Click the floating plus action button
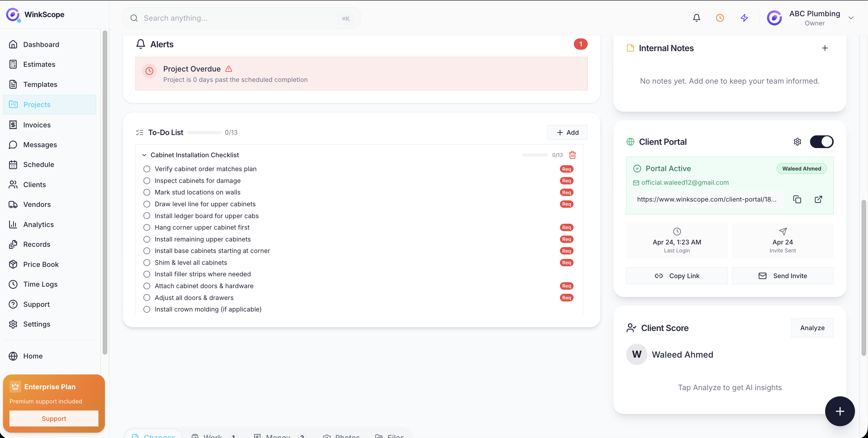 pyautogui.click(x=839, y=411)
